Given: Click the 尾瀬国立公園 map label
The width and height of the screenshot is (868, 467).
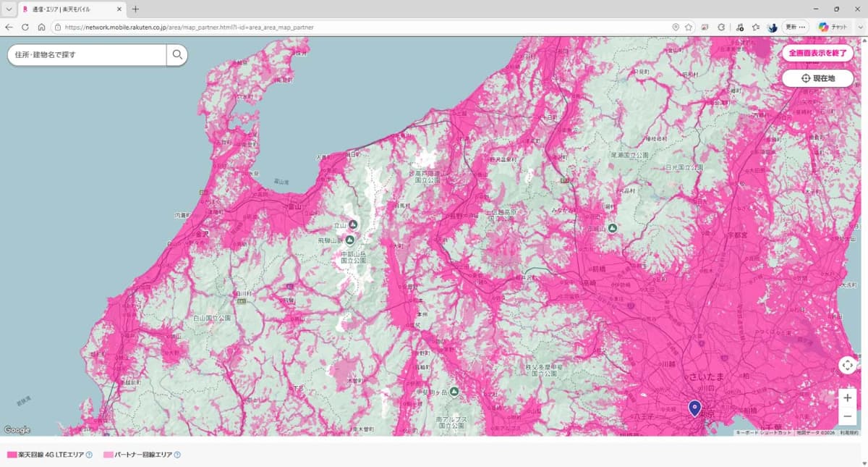Looking at the screenshot, I should coord(628,155).
